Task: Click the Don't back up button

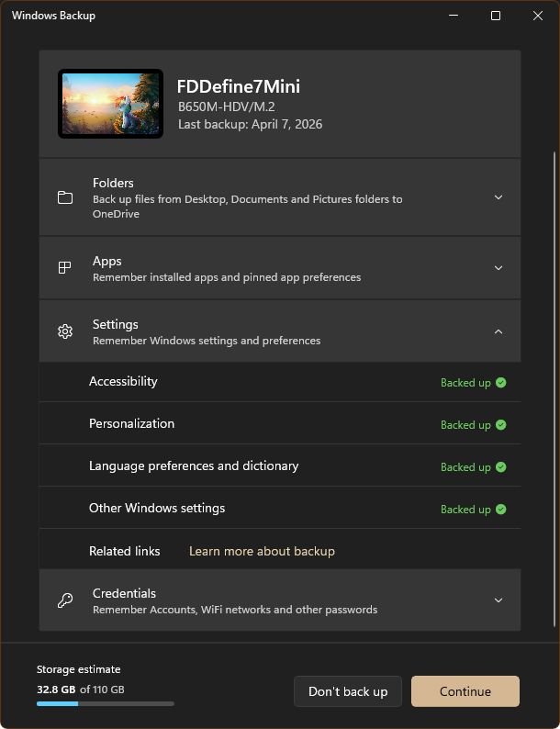Action: (348, 691)
